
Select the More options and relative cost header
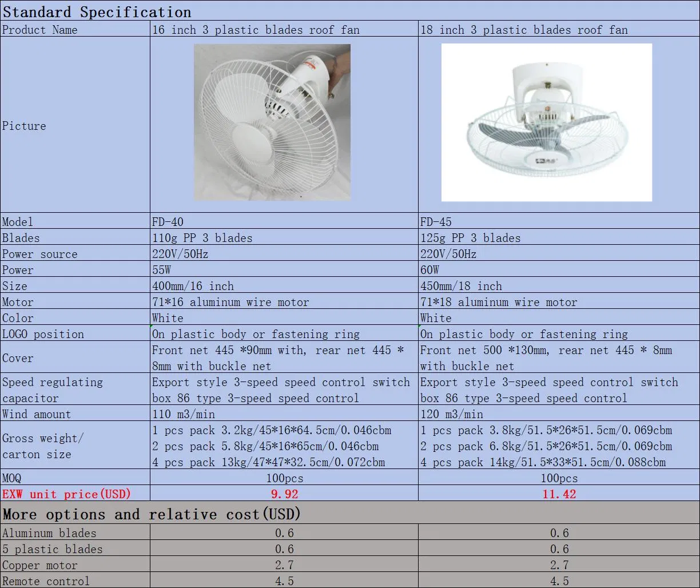[x=152, y=514]
